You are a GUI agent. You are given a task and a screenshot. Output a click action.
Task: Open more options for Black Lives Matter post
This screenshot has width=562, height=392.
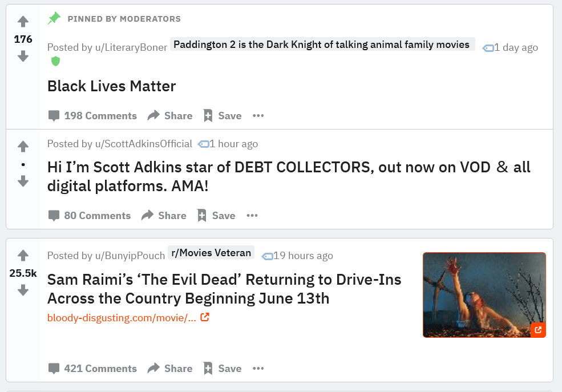pos(258,116)
